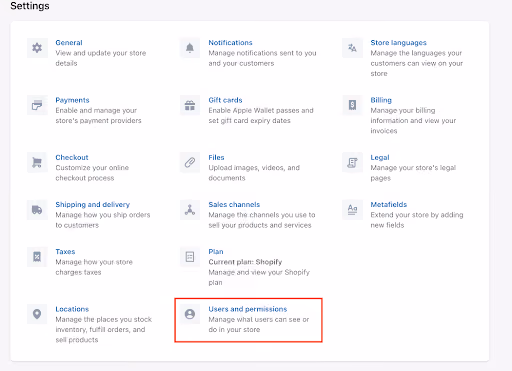Click the General gear icon

[x=37, y=48]
